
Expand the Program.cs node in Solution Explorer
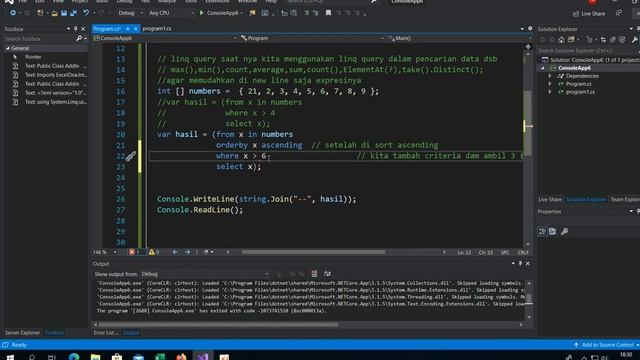point(550,84)
